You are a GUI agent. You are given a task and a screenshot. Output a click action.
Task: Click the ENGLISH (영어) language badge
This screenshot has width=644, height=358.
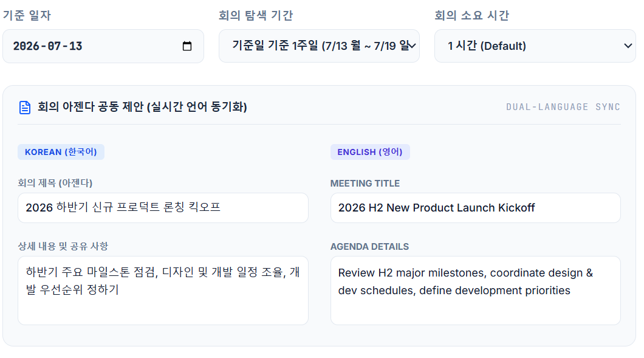(x=370, y=152)
